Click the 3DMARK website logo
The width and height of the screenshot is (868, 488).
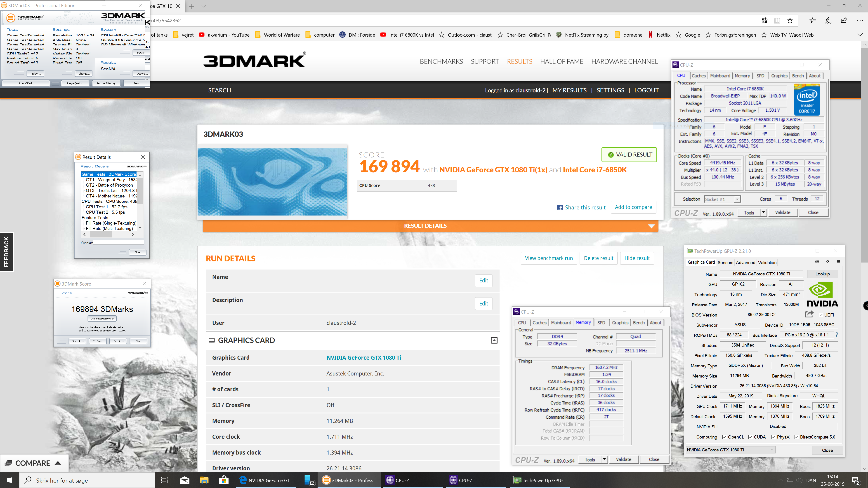[x=254, y=60]
